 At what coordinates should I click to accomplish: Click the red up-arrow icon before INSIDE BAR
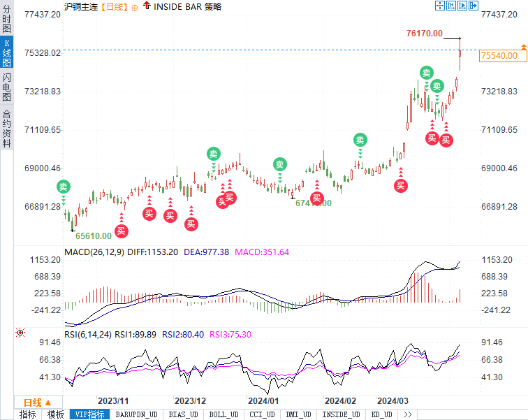(147, 5)
